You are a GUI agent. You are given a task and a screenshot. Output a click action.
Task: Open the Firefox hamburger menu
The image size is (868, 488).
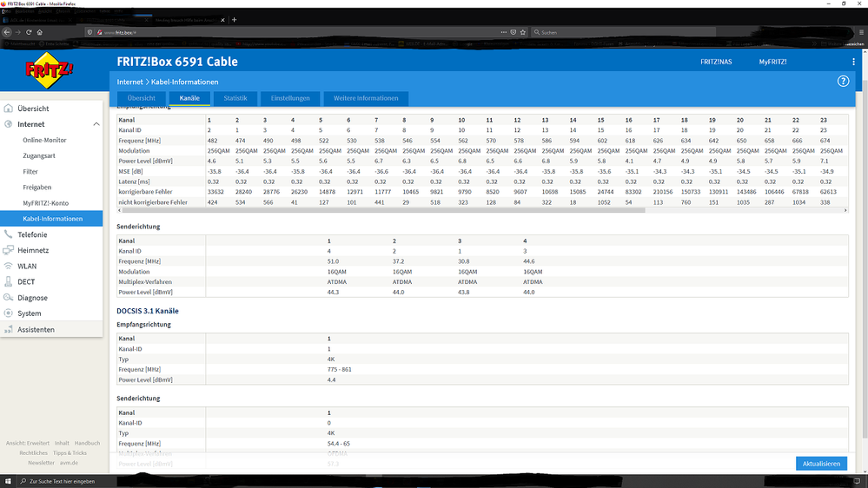coord(861,32)
